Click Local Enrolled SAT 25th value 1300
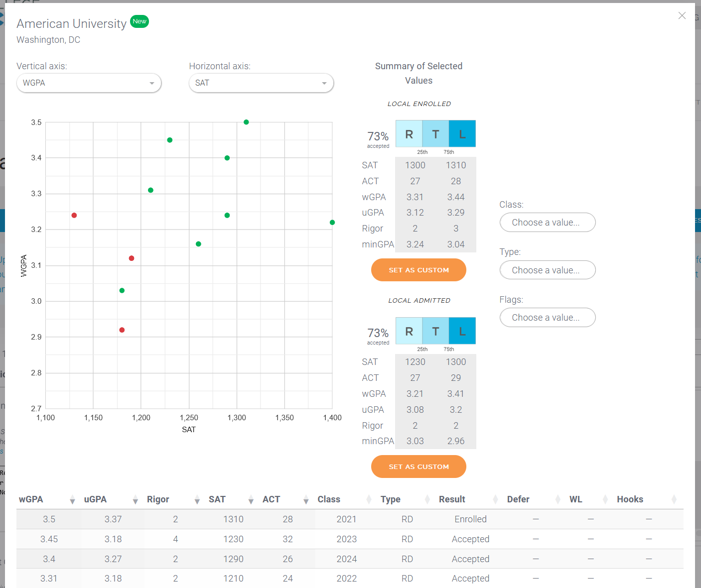The image size is (701, 588). (x=415, y=165)
